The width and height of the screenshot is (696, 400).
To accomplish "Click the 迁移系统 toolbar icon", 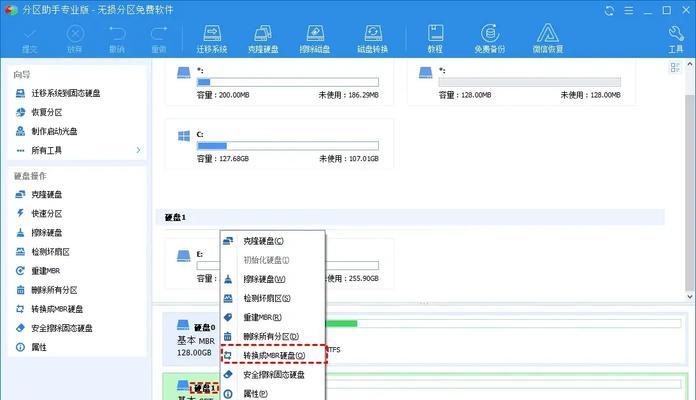I will click(x=212, y=39).
